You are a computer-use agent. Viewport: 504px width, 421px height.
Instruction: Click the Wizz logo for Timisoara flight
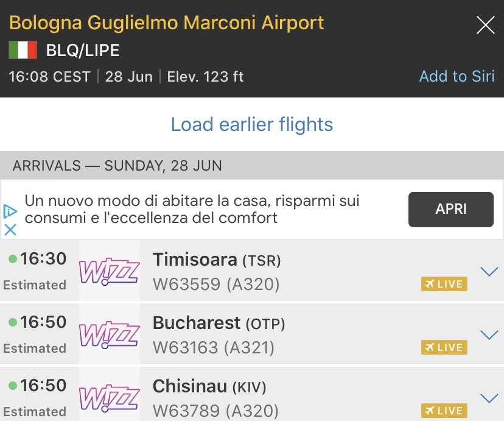(110, 271)
